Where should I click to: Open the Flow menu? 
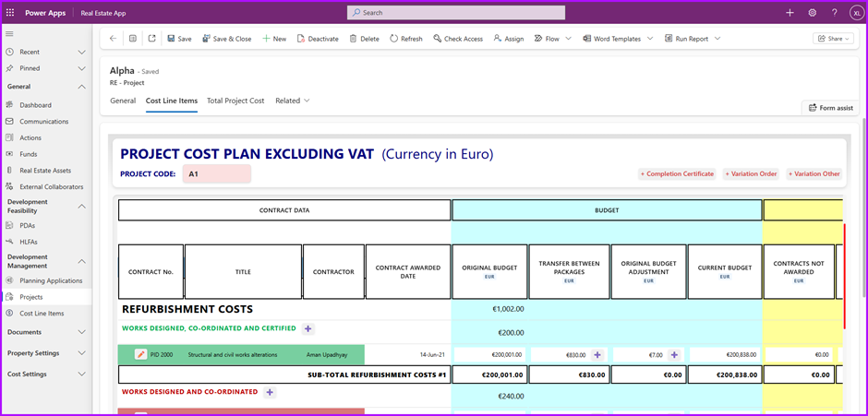coord(547,39)
